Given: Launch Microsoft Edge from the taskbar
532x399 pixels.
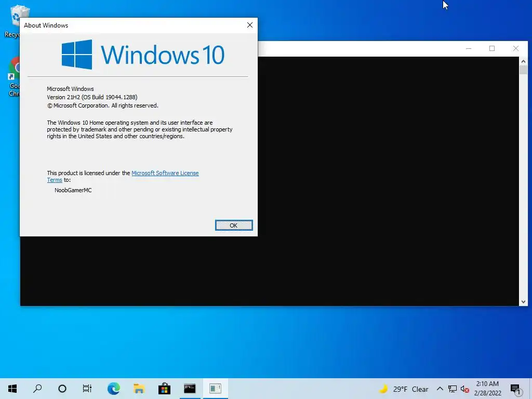Looking at the screenshot, I should coord(113,389).
